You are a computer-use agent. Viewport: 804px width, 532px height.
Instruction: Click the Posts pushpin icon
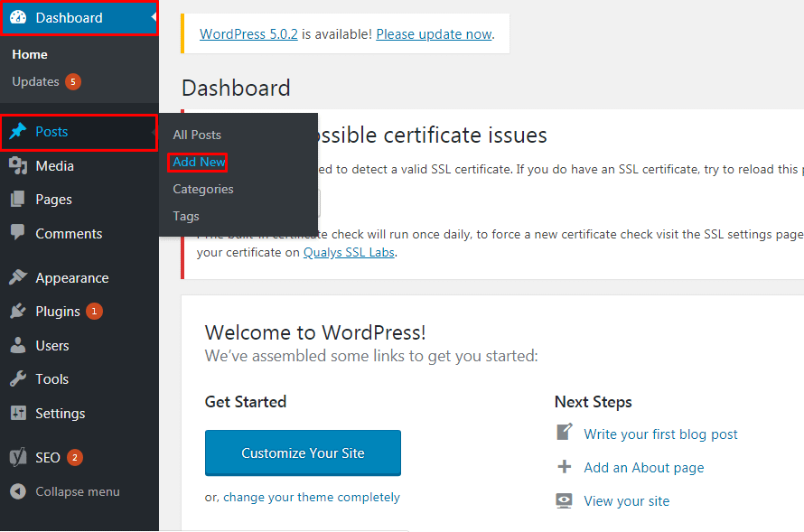pyautogui.click(x=18, y=131)
